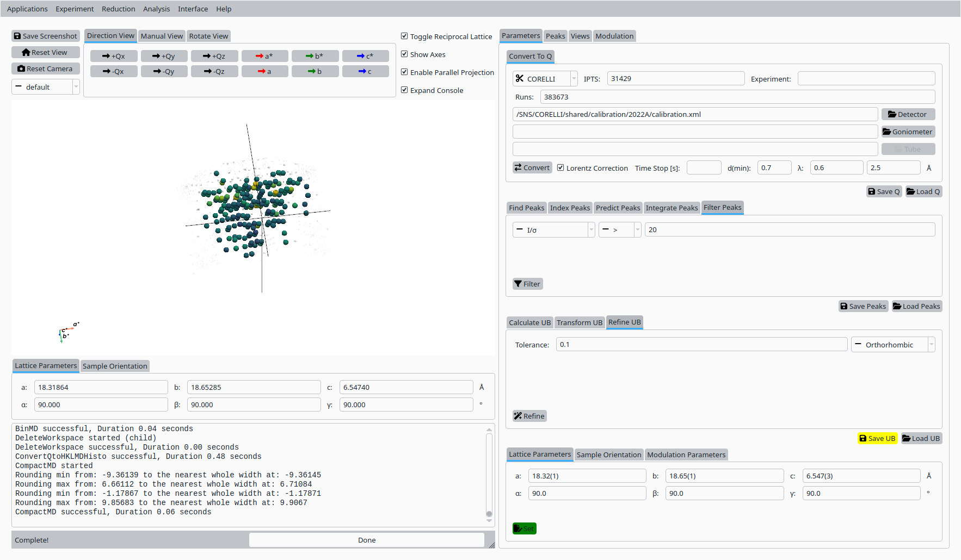Reset the view with the home icon button
Viewport: 961px width, 560px height.
(46, 52)
